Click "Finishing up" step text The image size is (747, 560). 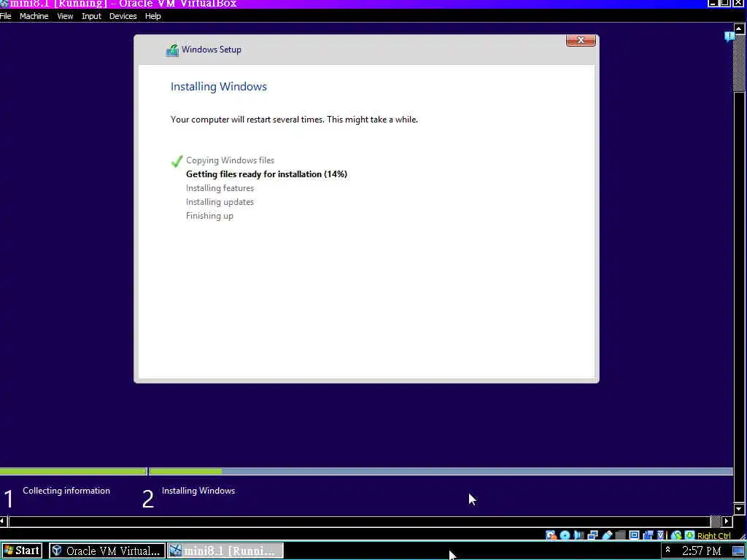coord(209,216)
